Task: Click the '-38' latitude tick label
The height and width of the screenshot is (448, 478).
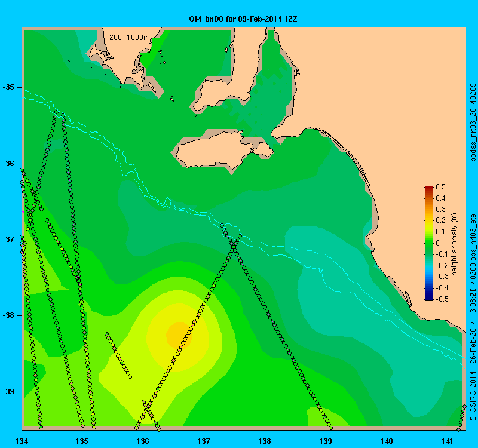Action: tap(8, 315)
